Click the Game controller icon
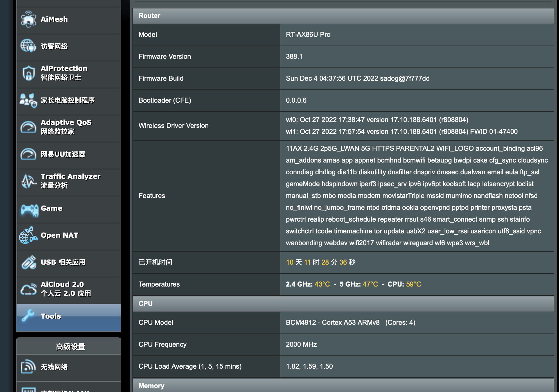559x392 pixels. tap(29, 210)
